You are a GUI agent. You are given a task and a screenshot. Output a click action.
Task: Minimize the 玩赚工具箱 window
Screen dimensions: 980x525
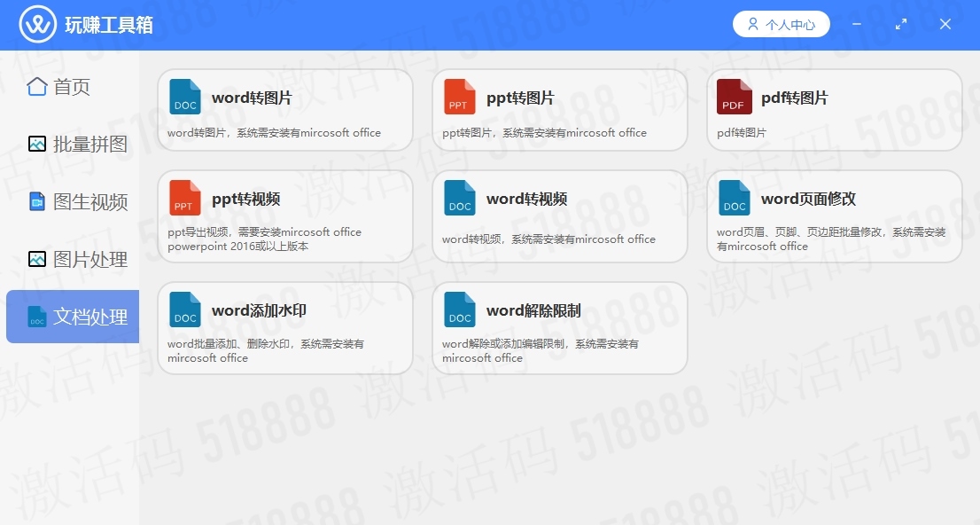click(x=857, y=25)
